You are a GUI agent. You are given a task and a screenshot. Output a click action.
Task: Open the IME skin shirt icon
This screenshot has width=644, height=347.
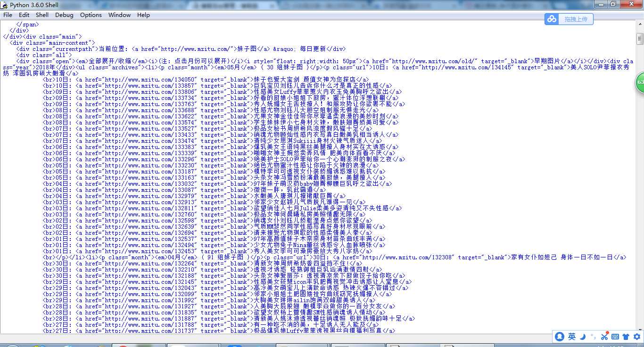pyautogui.click(x=626, y=337)
